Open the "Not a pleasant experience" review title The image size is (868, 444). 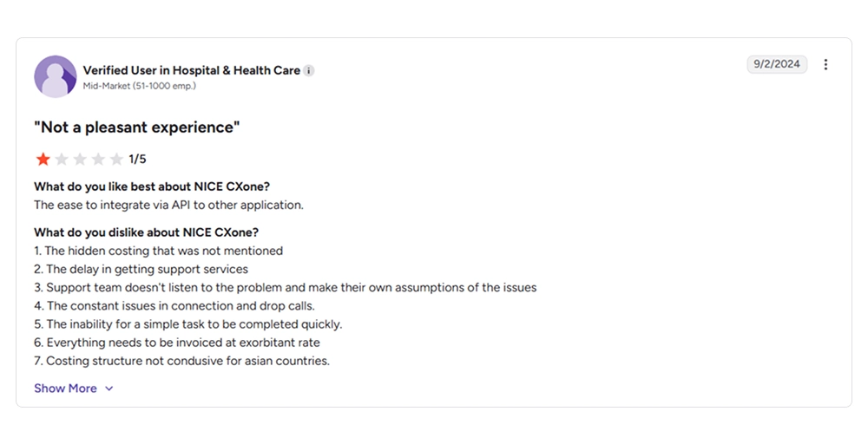tap(137, 127)
